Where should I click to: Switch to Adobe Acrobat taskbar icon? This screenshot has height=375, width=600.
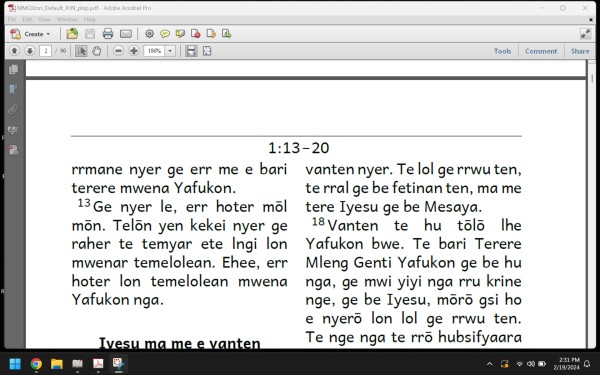click(x=98, y=364)
